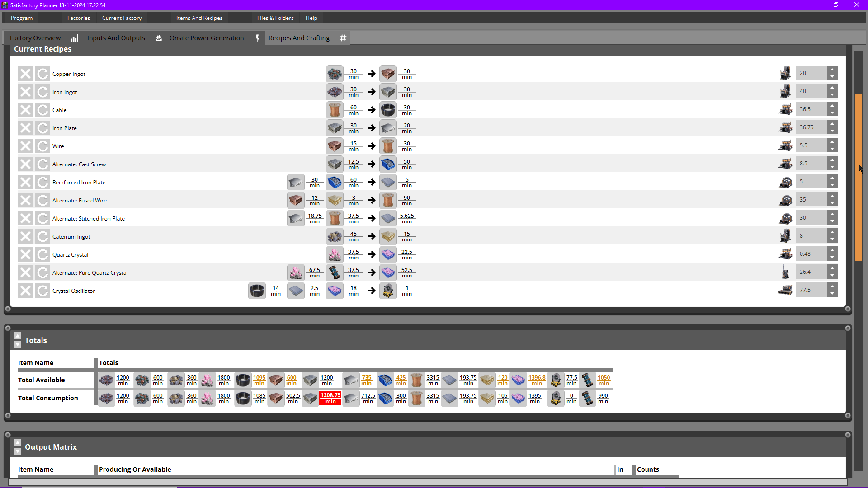Click the reset icon for Cable recipe

click(42, 110)
